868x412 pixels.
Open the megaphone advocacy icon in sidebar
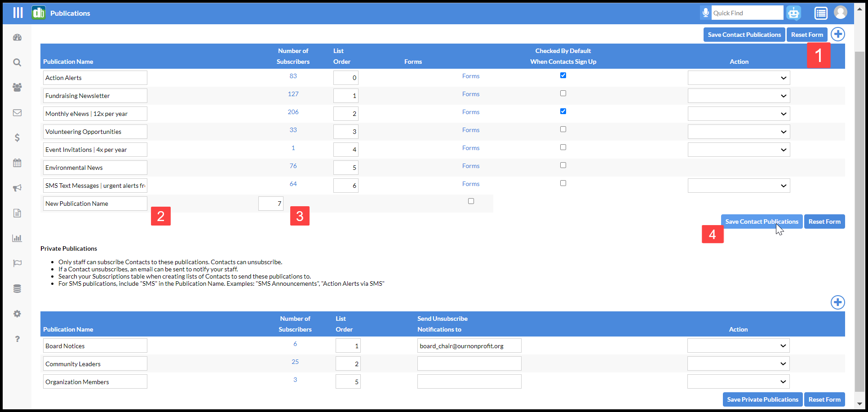17,188
